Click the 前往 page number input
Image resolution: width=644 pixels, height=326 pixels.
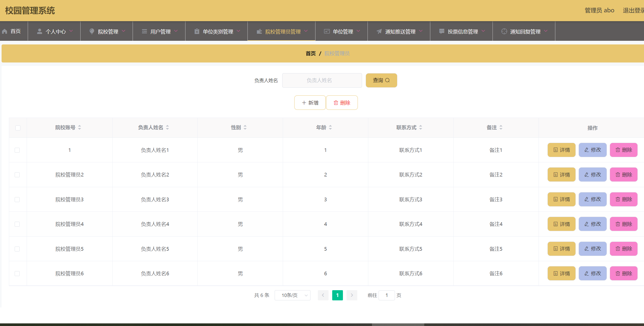click(387, 295)
